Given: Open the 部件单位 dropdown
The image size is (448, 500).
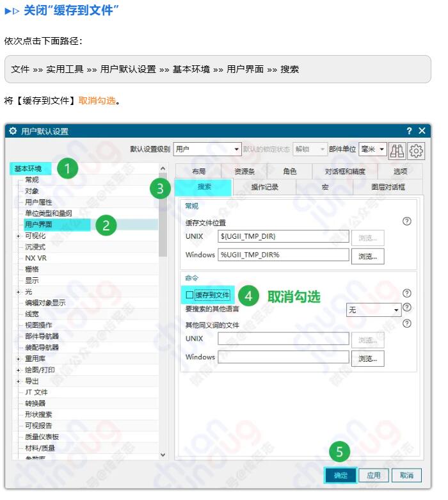Looking at the screenshot, I should [372, 149].
